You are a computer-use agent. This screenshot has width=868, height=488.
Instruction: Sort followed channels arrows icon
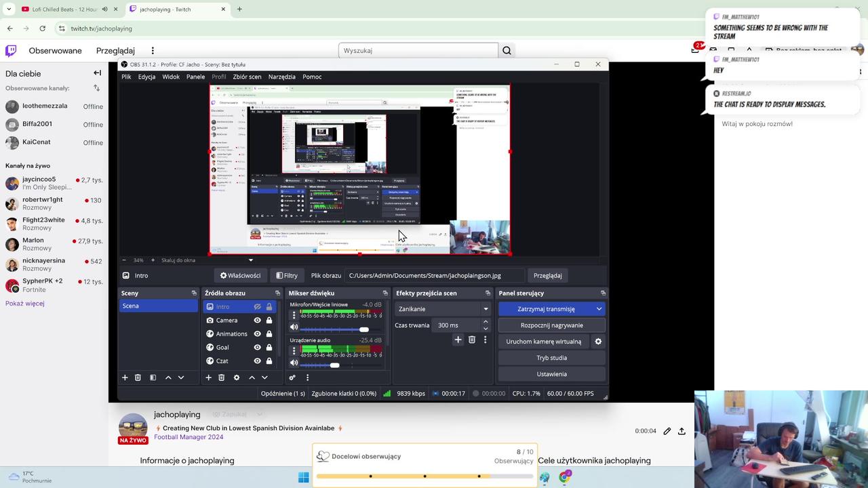tap(96, 88)
